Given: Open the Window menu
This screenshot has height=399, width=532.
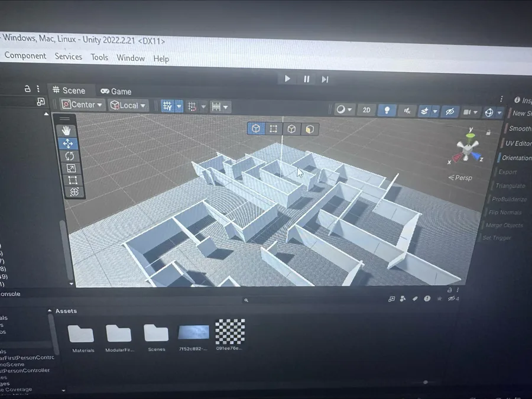Looking at the screenshot, I should (131, 58).
